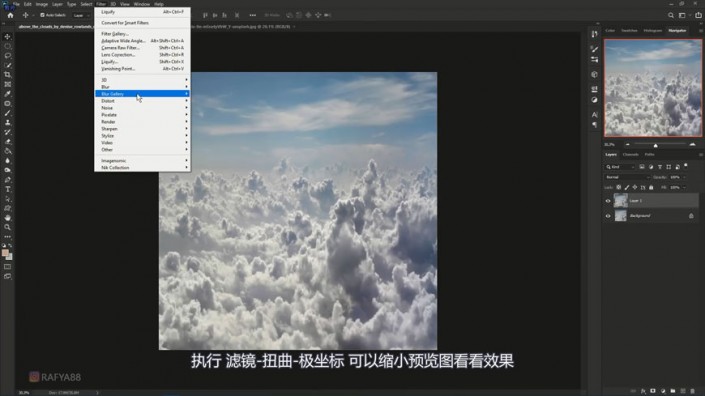Open the Image menu
The width and height of the screenshot is (705, 396).
tap(41, 4)
